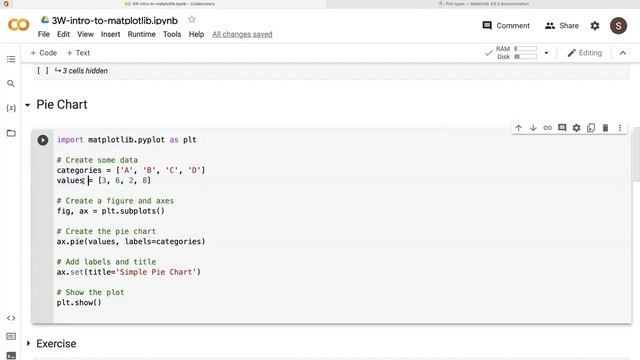The height and width of the screenshot is (360, 640).
Task: Open more cell actions three-dot menu
Action: [x=620, y=128]
